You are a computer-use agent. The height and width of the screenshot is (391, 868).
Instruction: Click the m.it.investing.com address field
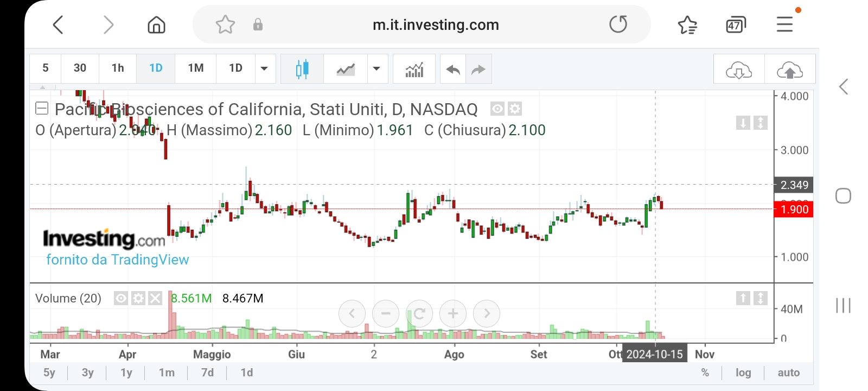[436, 24]
